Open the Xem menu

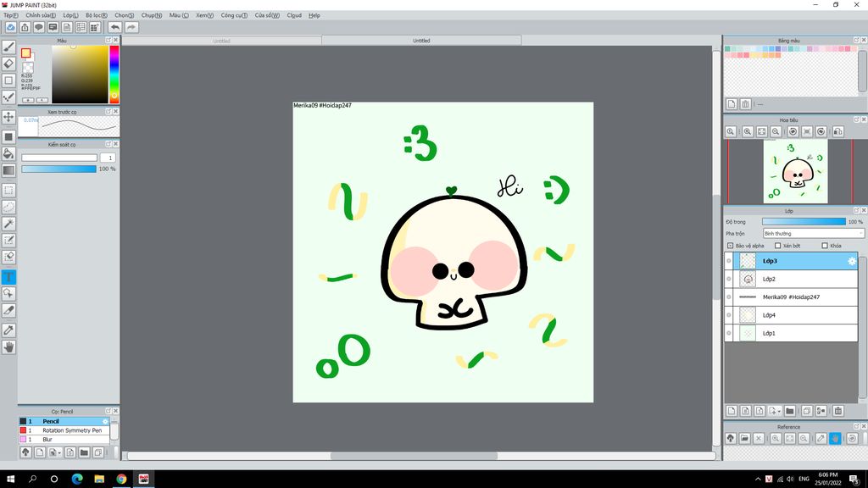click(204, 15)
